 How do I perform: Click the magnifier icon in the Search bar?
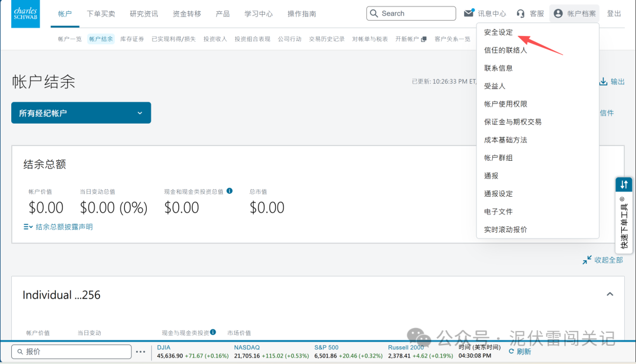tap(375, 13)
